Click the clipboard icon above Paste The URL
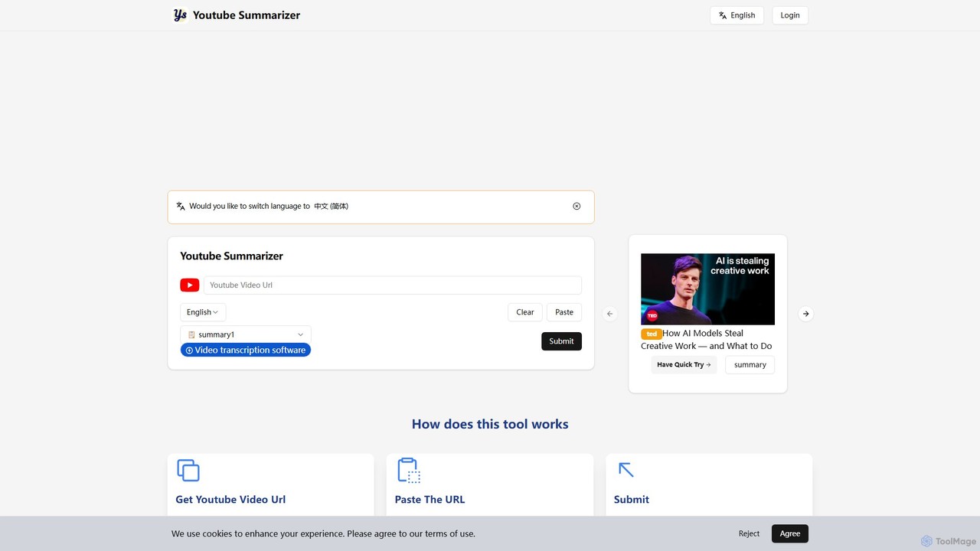Screen dimensions: 980x551 [x=409, y=470]
